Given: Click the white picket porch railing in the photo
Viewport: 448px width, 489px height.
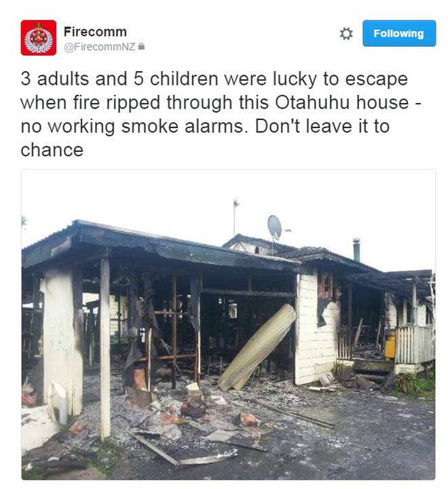Looking at the screenshot, I should [415, 345].
